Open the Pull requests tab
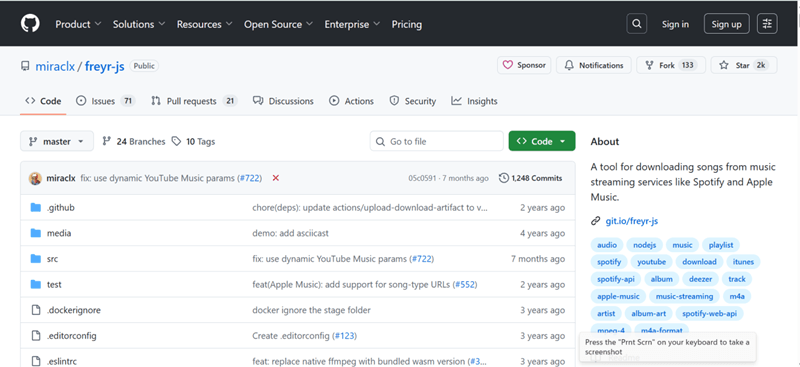This screenshot has height=367, width=800. [194, 101]
